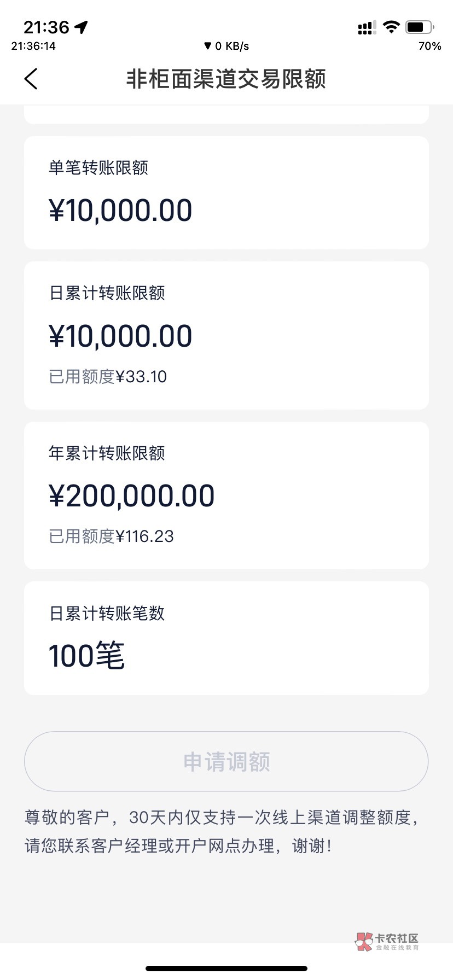Tap the battery icon
Screen dimensions: 453x980
tap(420, 27)
